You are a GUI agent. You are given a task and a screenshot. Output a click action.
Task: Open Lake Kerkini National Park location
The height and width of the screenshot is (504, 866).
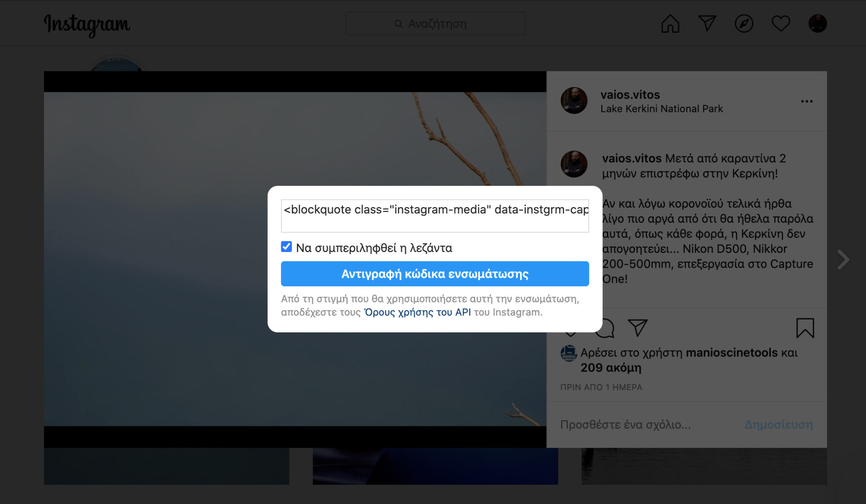(x=661, y=109)
